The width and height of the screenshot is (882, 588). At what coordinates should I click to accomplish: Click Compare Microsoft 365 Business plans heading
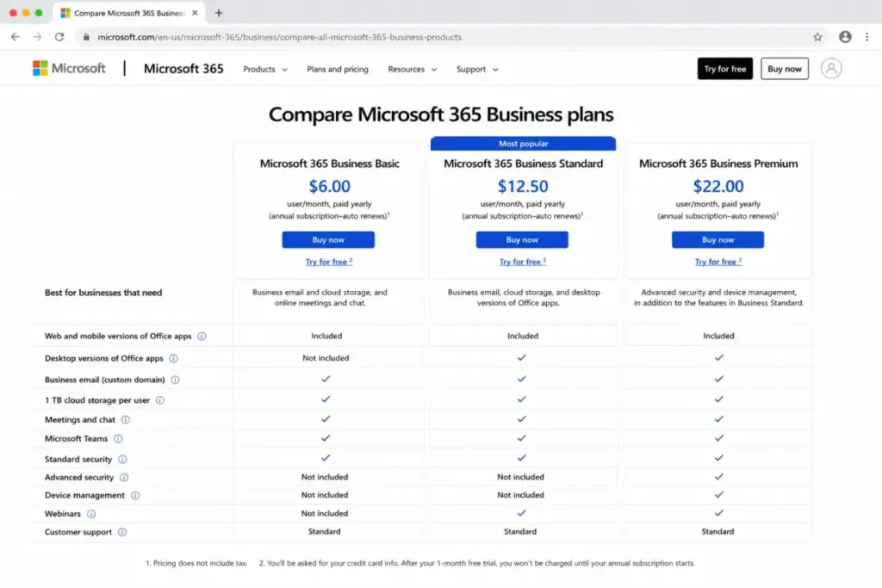tap(441, 115)
